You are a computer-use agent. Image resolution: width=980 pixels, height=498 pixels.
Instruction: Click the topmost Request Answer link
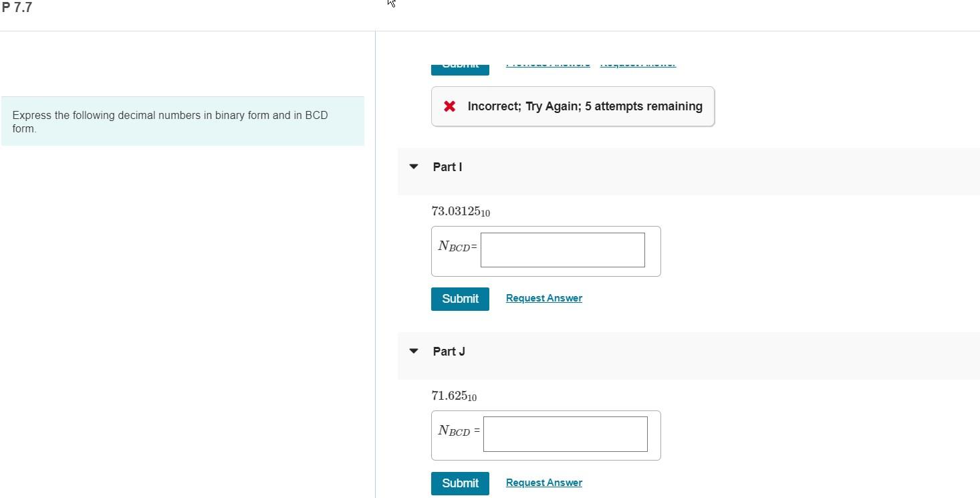tap(637, 63)
